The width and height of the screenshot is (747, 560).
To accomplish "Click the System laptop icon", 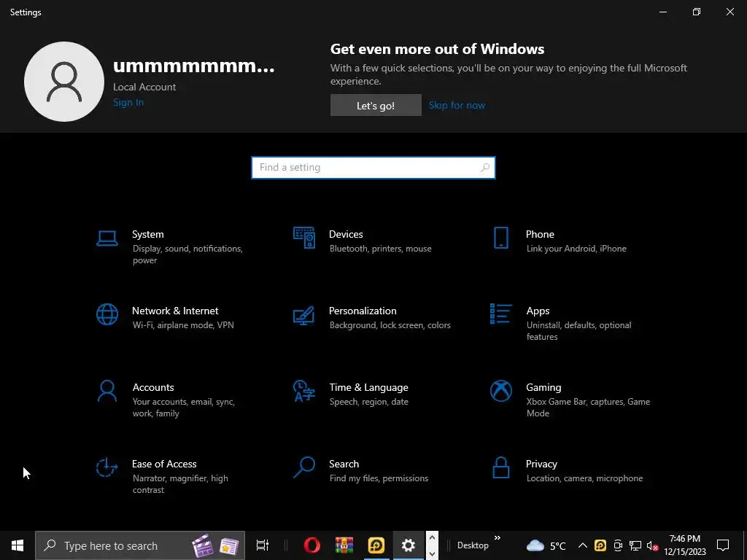I will pos(107,238).
